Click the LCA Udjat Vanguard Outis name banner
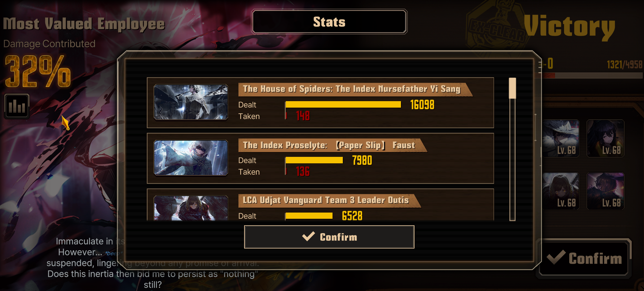 tap(329, 201)
